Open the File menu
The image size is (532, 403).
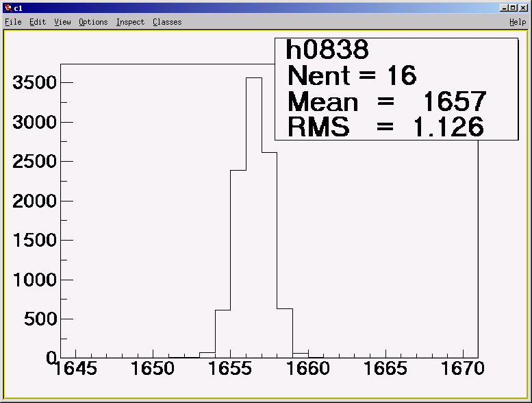(x=13, y=22)
